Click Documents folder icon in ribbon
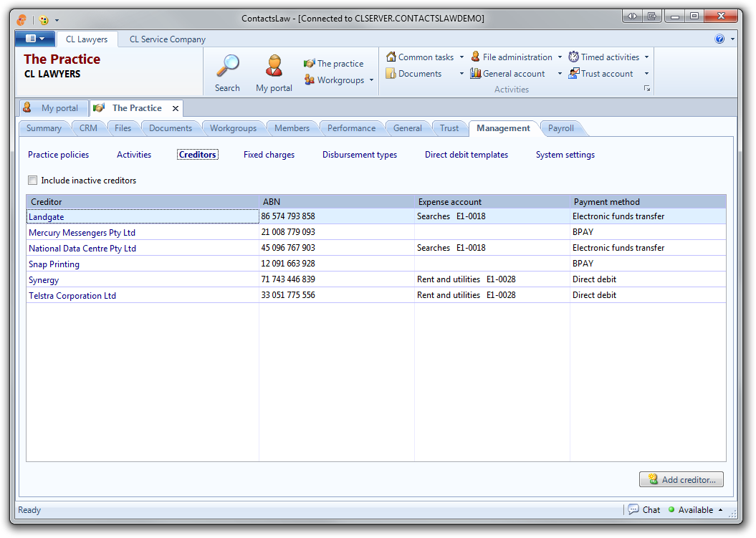This screenshot has height=538, width=756. [391, 73]
